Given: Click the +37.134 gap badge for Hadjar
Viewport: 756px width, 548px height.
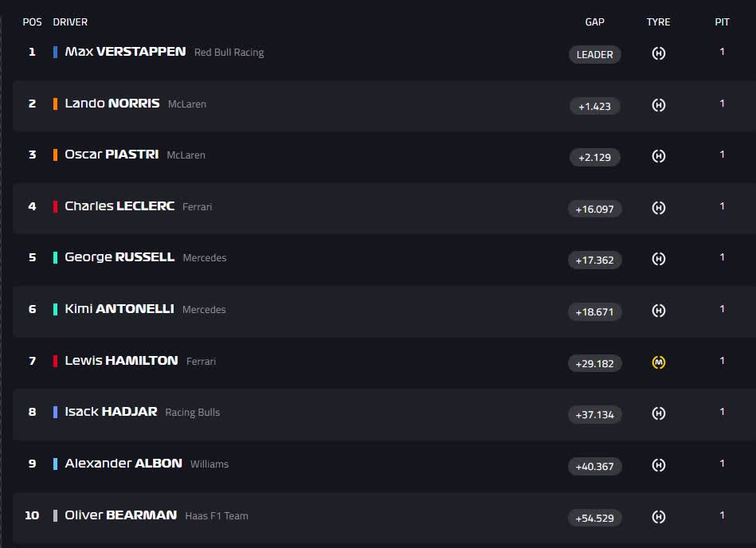Looking at the screenshot, I should (594, 414).
